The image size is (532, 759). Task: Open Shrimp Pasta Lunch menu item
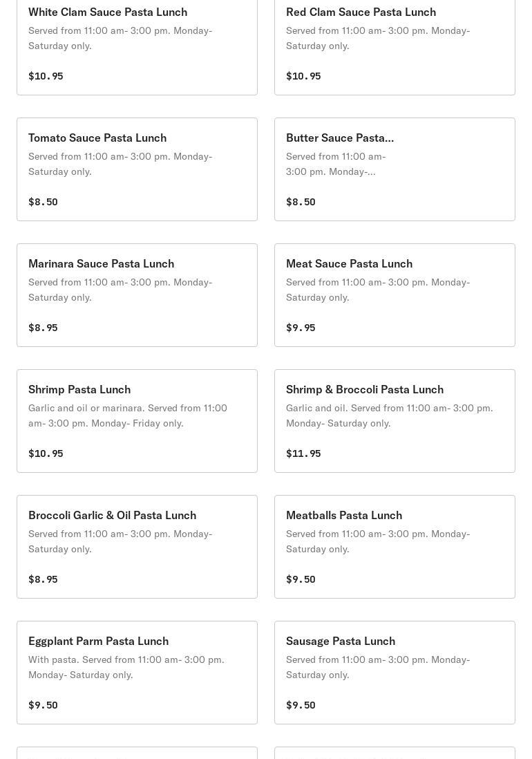(137, 421)
